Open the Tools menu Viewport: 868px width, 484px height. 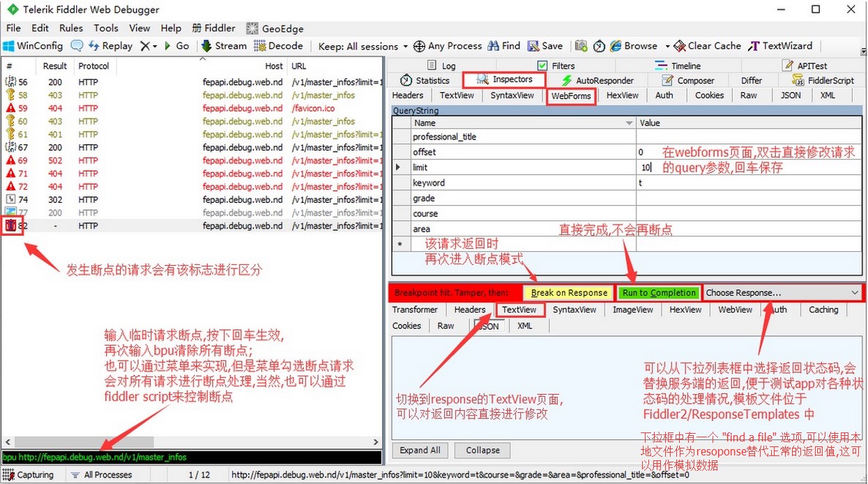pos(106,28)
